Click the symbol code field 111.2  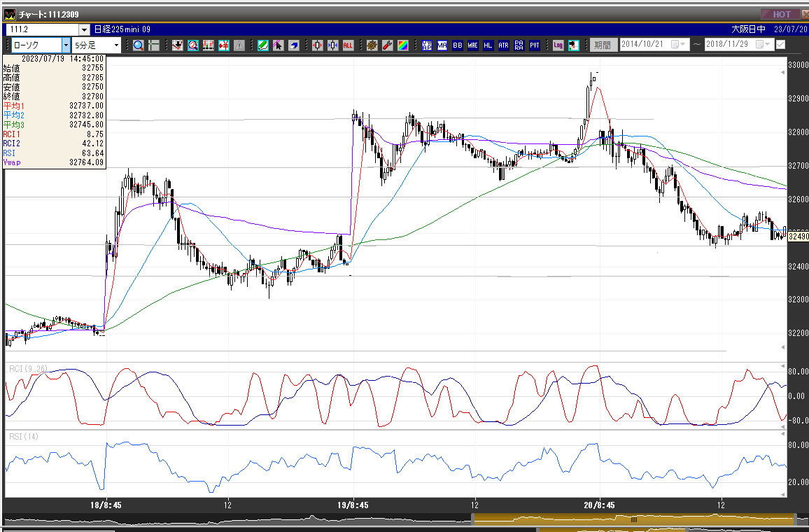(x=42, y=30)
